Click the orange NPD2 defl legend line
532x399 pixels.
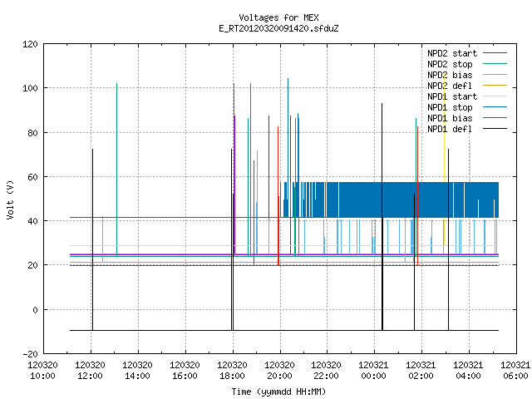[495, 85]
